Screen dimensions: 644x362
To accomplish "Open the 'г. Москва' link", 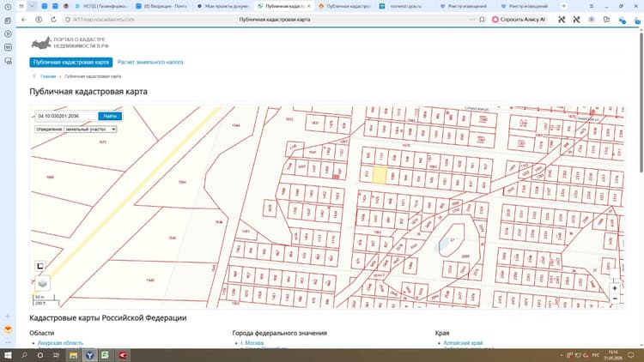I will point(252,343).
